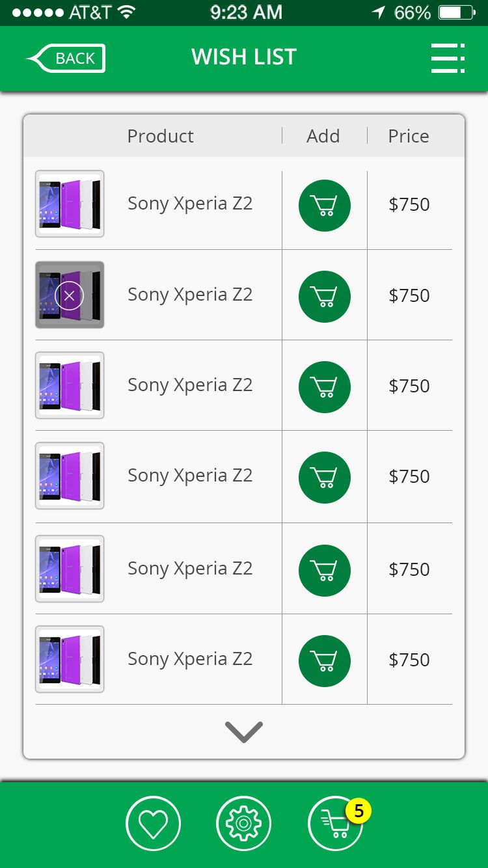
Task: Add first Sony Xperia Z2 to cart
Action: [325, 206]
